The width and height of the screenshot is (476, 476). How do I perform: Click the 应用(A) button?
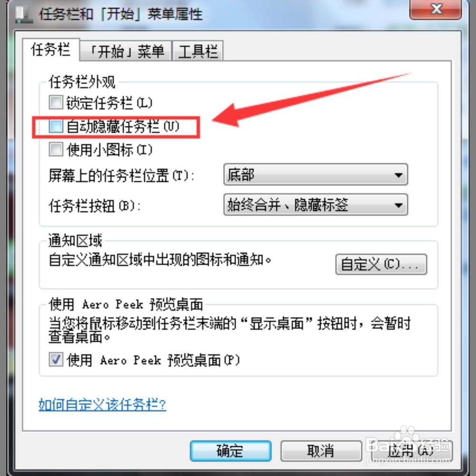coord(412,451)
